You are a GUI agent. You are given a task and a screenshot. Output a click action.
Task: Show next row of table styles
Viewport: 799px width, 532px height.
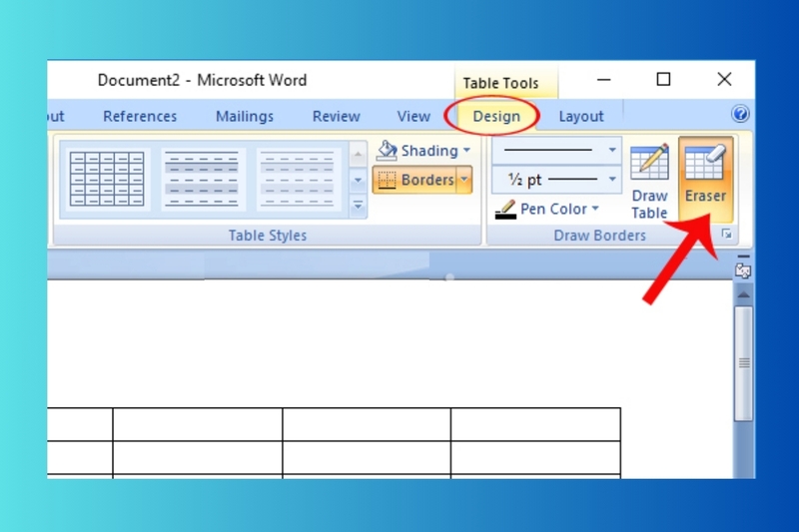pos(358,180)
